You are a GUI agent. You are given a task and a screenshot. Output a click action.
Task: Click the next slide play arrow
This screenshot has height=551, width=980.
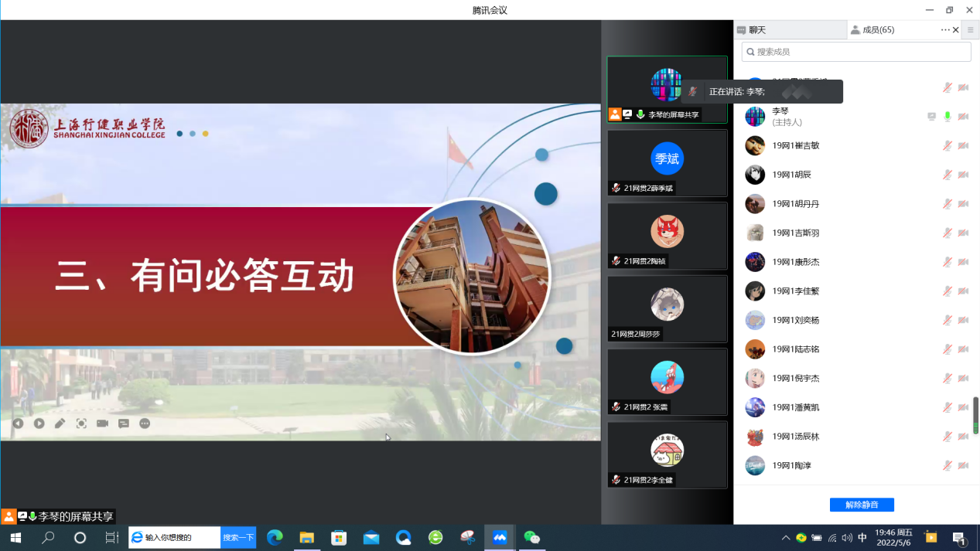click(x=39, y=423)
